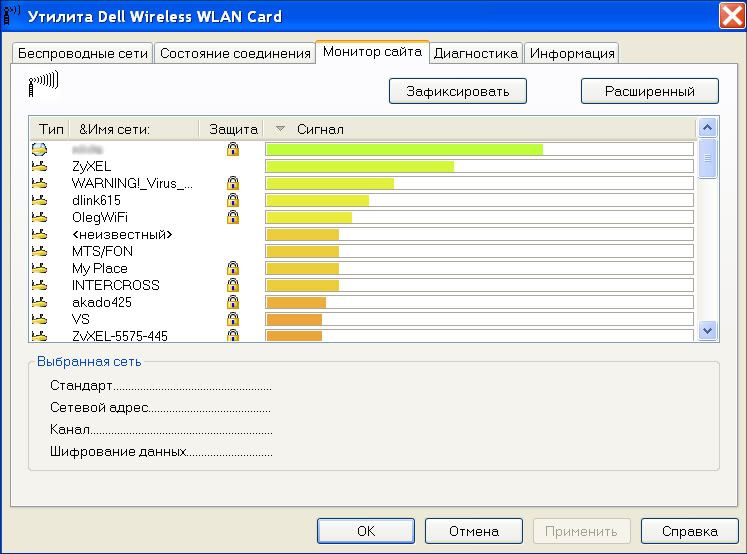The height and width of the screenshot is (554, 747).
Task: Click the Зафиксировать button
Action: (x=458, y=91)
